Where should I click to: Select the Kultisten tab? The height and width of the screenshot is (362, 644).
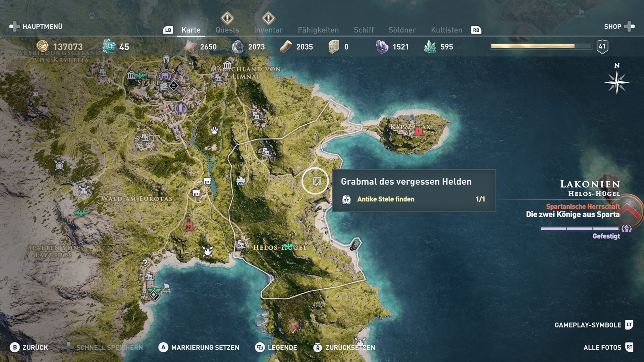pos(446,30)
